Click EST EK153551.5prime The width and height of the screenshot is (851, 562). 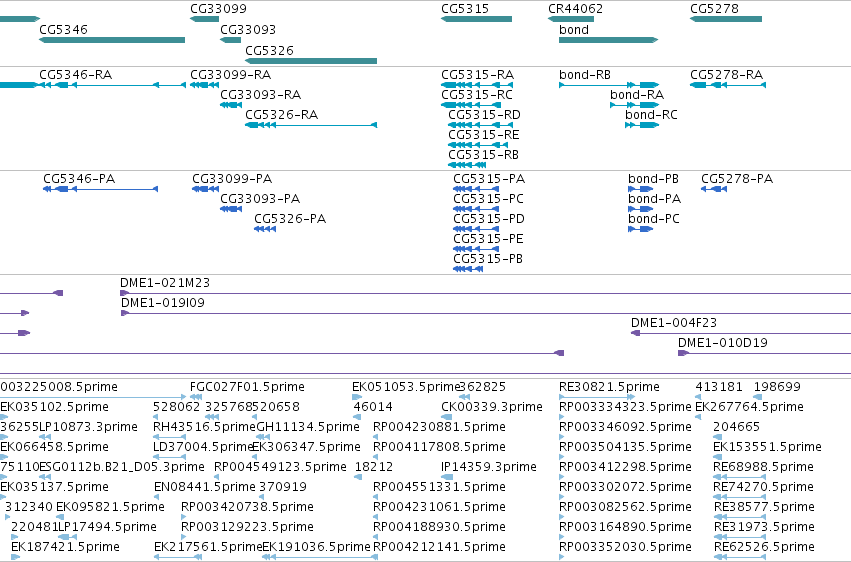tap(767, 447)
